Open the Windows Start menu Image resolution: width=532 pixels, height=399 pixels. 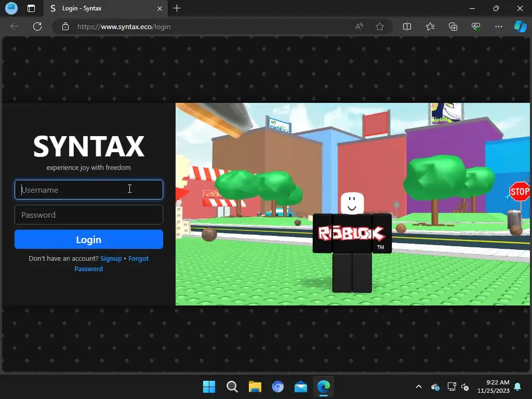(209, 387)
